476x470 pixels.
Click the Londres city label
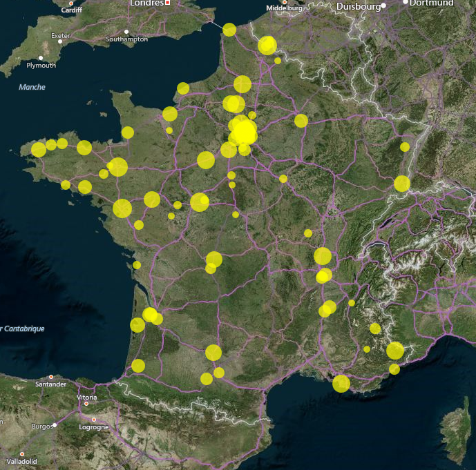(x=147, y=3)
